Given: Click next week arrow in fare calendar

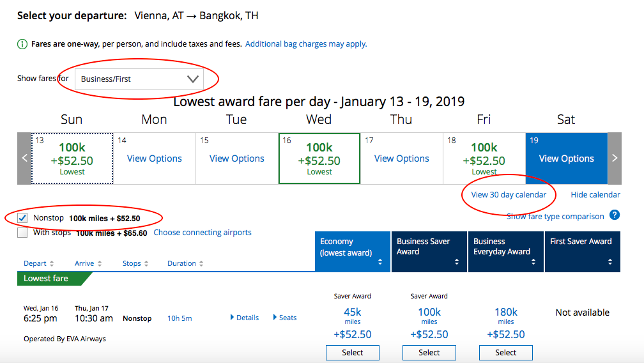Looking at the screenshot, I should 615,158.
